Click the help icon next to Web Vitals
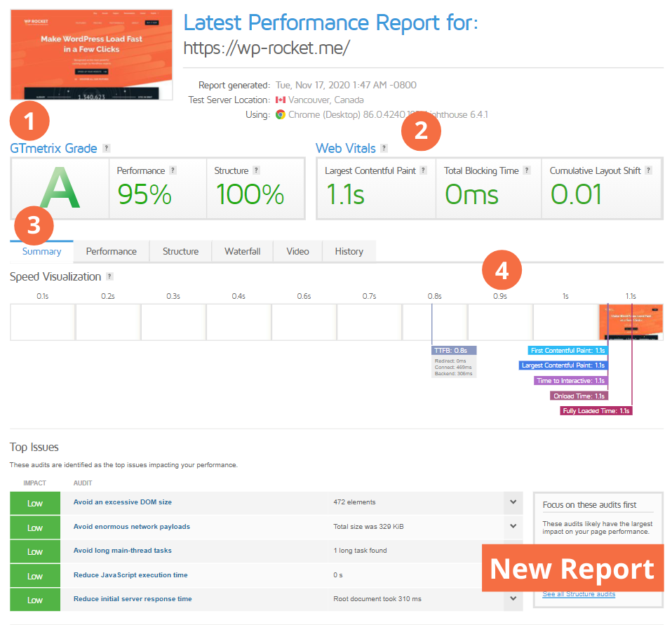This screenshot has height=625, width=672. point(384,148)
